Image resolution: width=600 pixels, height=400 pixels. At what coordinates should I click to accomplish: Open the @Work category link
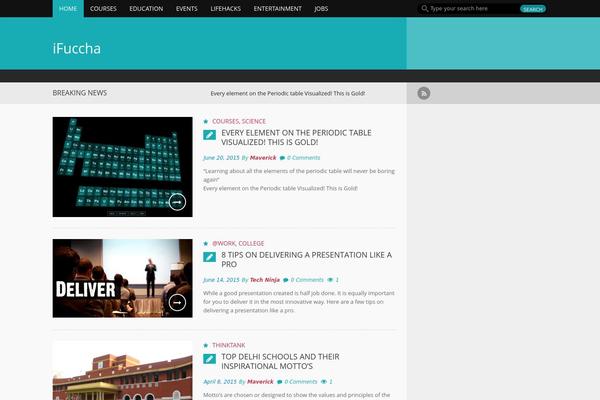click(224, 243)
